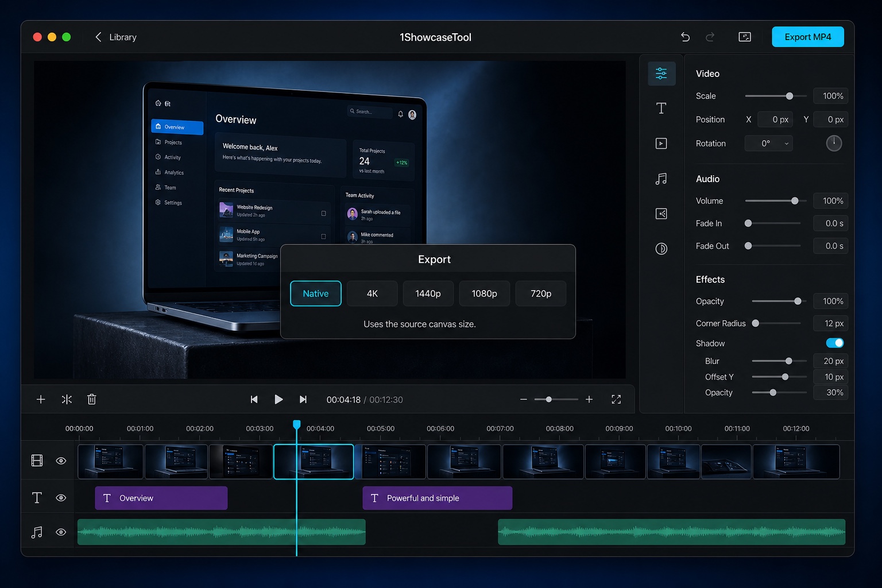Hide the video track with its eye icon
The image size is (882, 588).
(61, 461)
